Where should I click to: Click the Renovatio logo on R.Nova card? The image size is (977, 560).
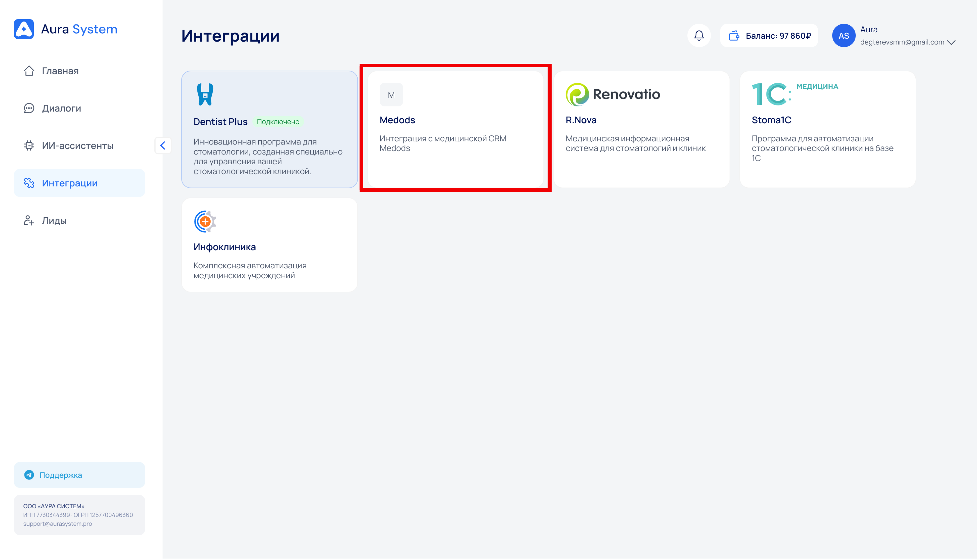[613, 94]
